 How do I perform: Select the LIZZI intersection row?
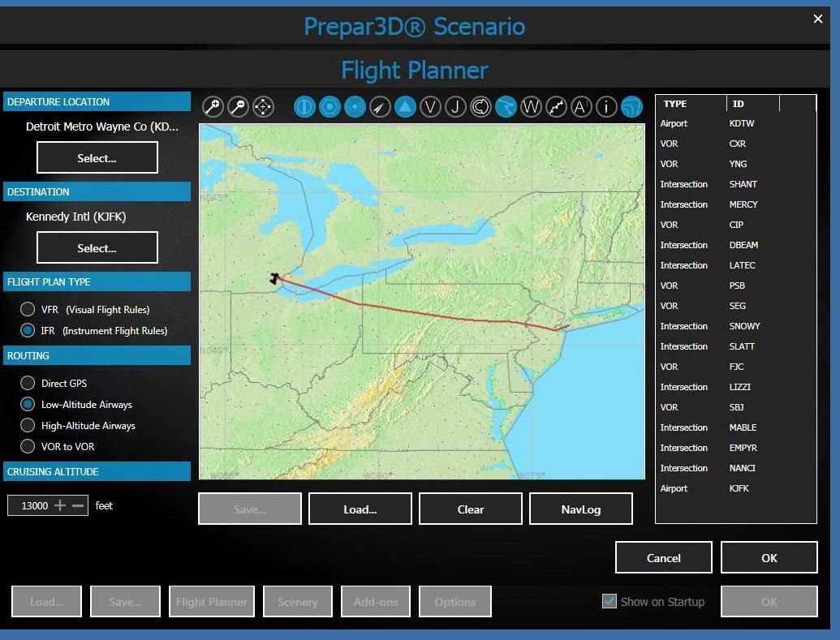point(735,387)
